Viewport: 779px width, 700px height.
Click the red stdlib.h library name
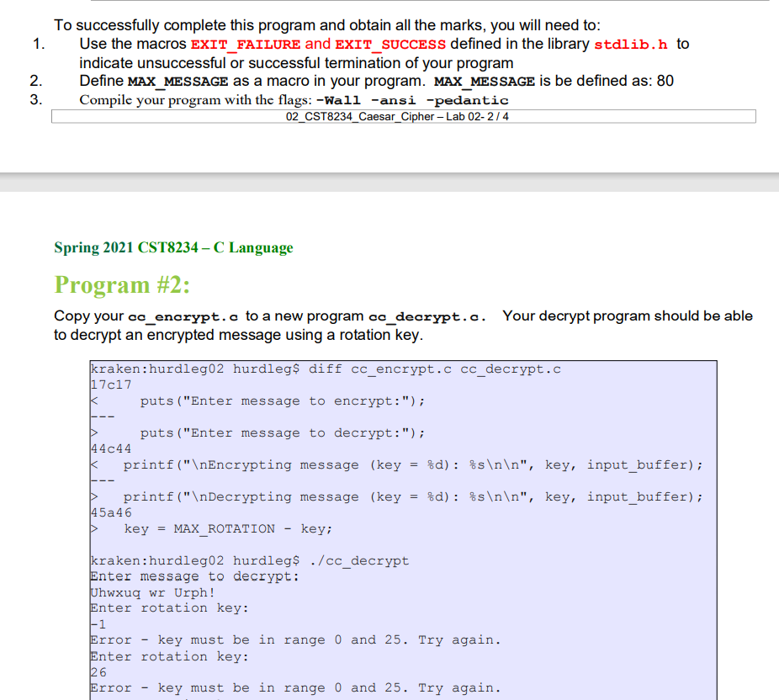tap(631, 45)
